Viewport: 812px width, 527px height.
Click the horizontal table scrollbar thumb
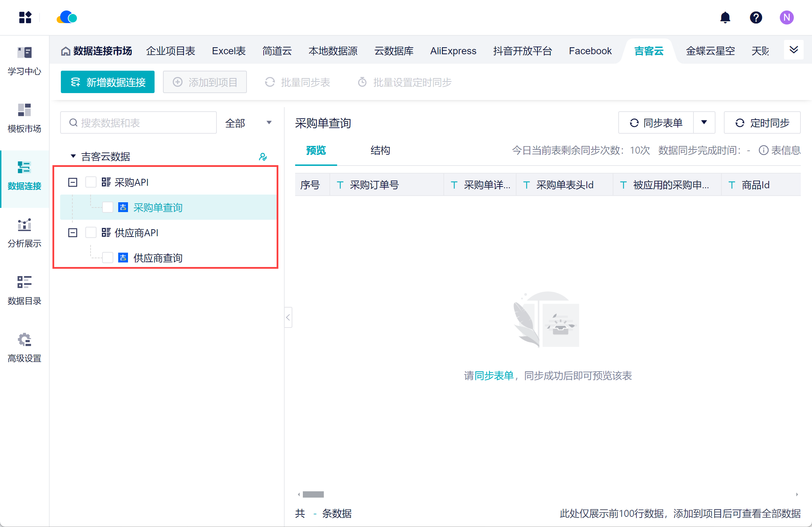313,494
